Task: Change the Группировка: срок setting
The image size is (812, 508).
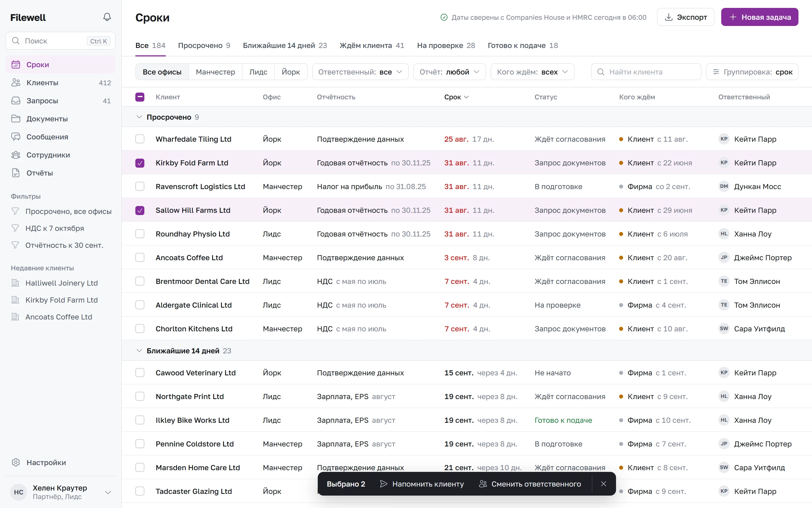Action: 752,72
